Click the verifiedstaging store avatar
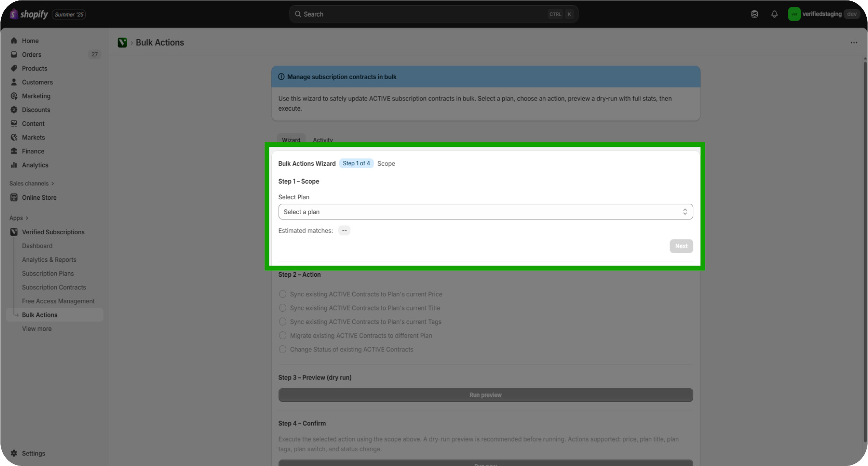This screenshot has height=466, width=868. pos(794,14)
